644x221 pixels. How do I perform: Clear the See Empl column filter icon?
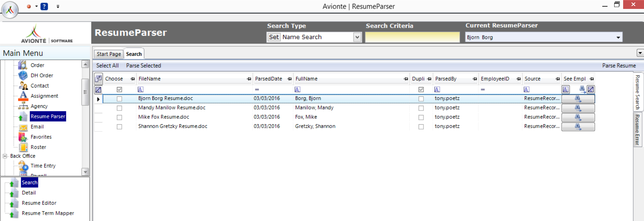(591, 89)
